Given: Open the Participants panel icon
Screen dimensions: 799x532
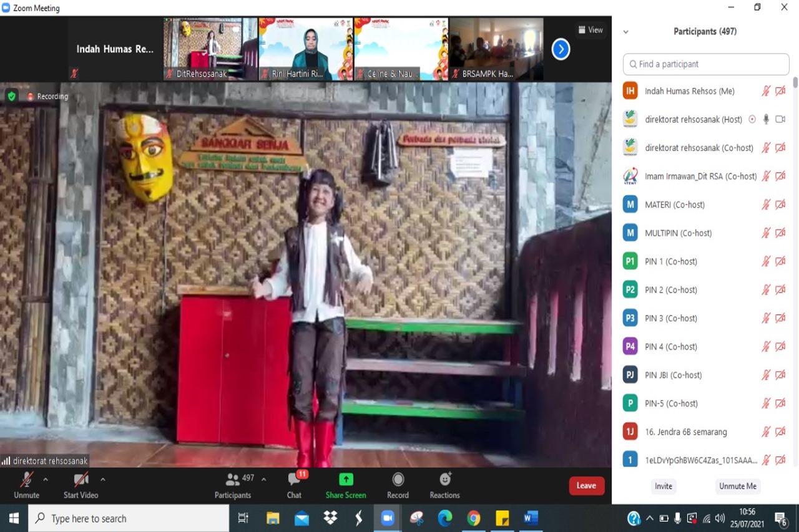Looking at the screenshot, I should 233,480.
